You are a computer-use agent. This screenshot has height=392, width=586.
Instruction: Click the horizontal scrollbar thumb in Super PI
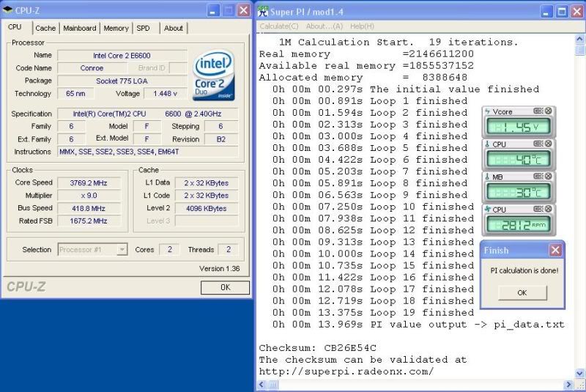click(272, 385)
